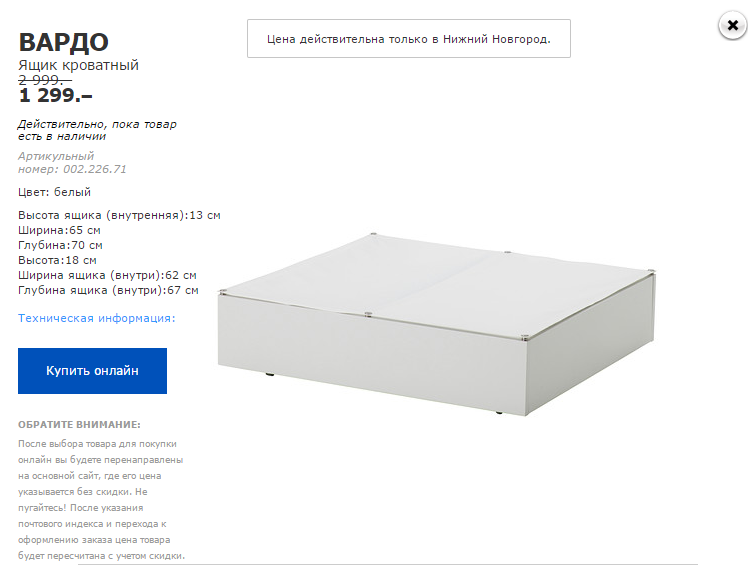
Task: Close the product popup with the X icon
Action: (732, 27)
